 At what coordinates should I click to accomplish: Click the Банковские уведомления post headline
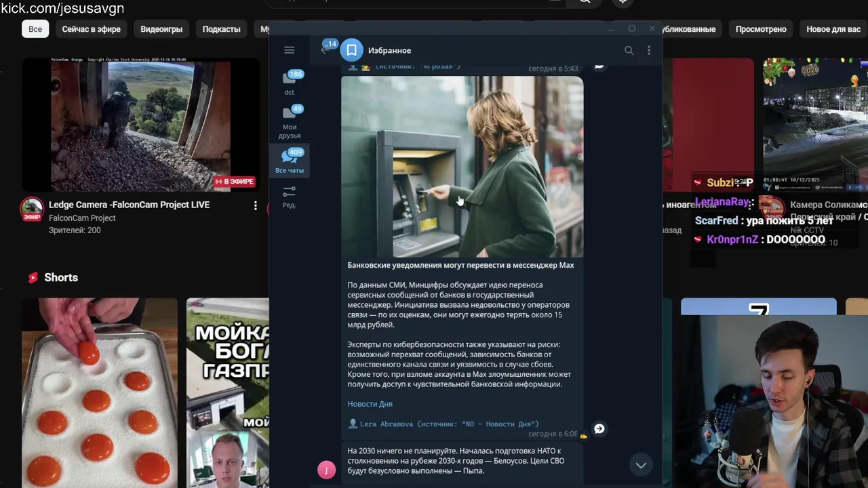coord(460,265)
